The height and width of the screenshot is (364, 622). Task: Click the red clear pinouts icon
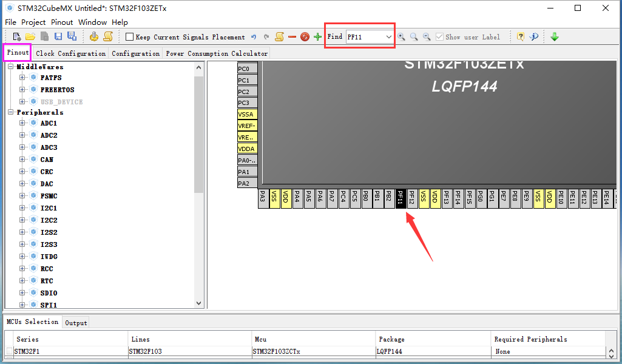pyautogui.click(x=305, y=37)
